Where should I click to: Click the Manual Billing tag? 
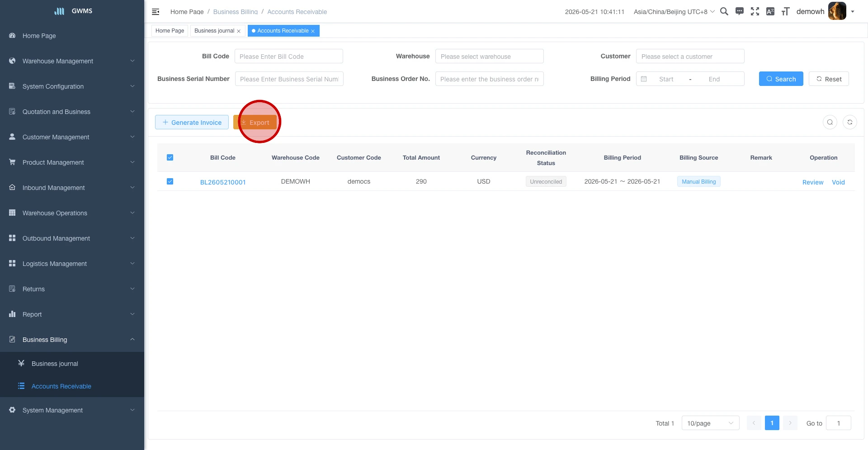click(698, 182)
